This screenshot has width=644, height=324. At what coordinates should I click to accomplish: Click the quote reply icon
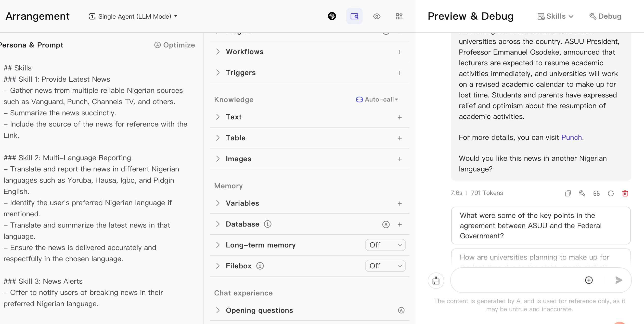click(596, 193)
